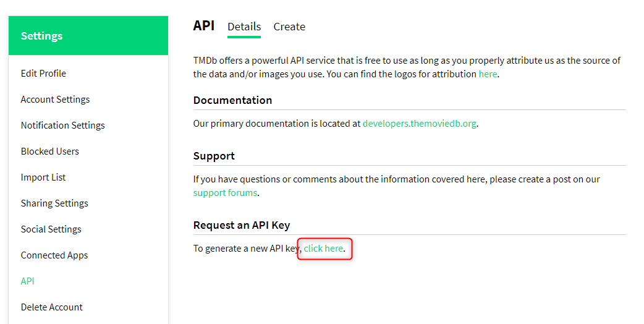Navigate to Sharing Settings
The height and width of the screenshot is (324, 644).
click(54, 203)
